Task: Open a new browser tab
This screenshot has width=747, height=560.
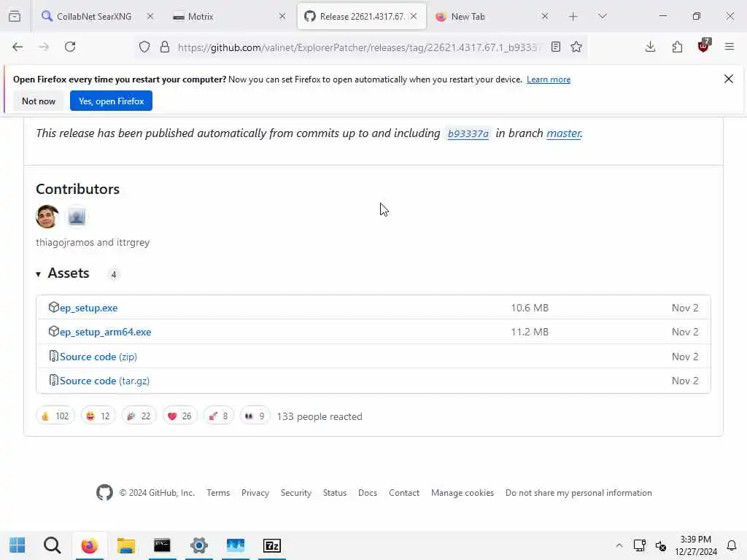Action: [x=573, y=17]
